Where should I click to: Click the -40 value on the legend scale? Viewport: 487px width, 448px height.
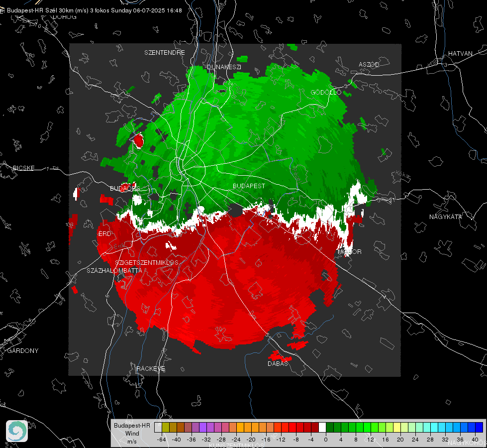(x=176, y=440)
